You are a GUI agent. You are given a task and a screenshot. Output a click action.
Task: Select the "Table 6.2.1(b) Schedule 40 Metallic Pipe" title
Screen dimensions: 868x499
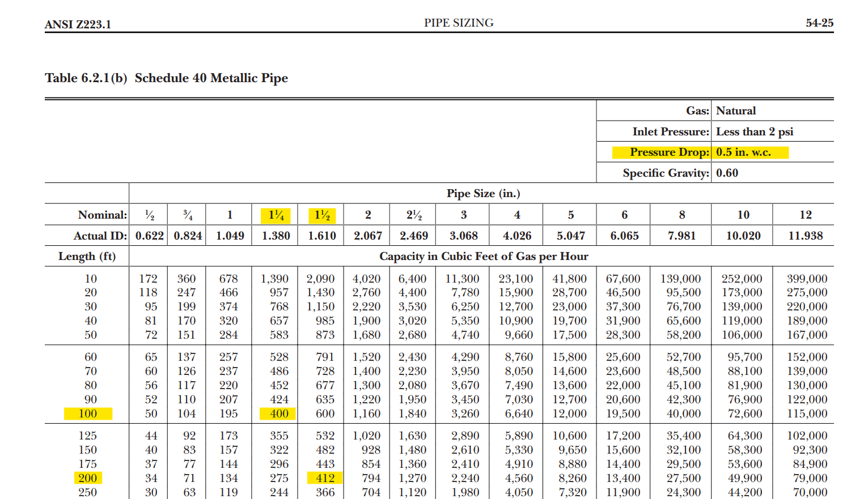[x=166, y=78]
